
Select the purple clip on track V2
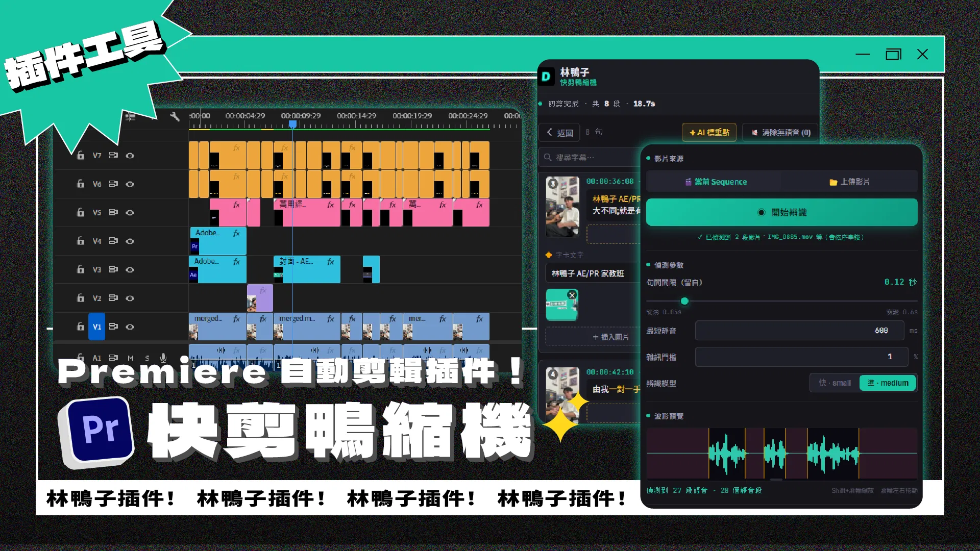[260, 298]
